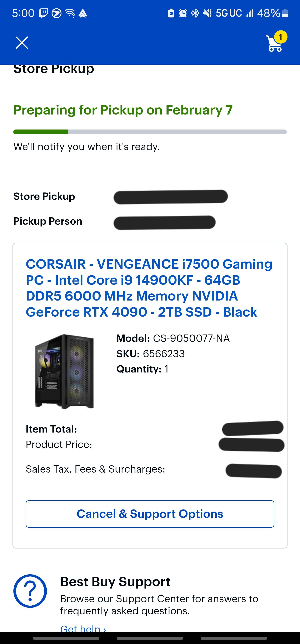300x644 pixels.
Task: Tap the alarm clock status icon
Action: coord(183,13)
